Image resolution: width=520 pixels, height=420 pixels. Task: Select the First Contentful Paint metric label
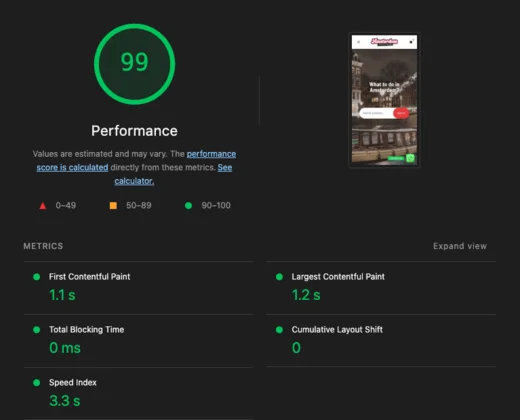89,277
